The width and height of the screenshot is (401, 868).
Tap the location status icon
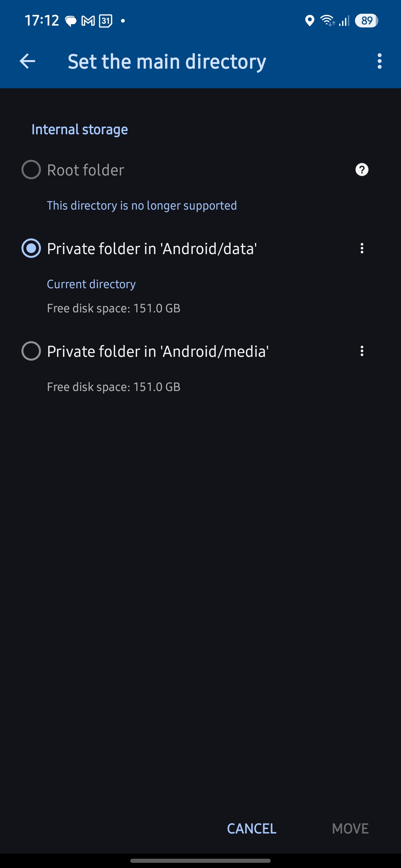309,21
